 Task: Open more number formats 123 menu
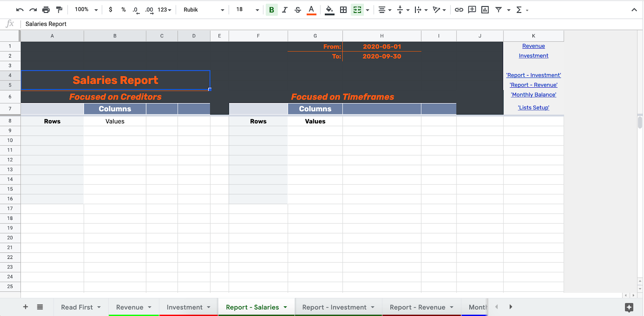tap(164, 10)
